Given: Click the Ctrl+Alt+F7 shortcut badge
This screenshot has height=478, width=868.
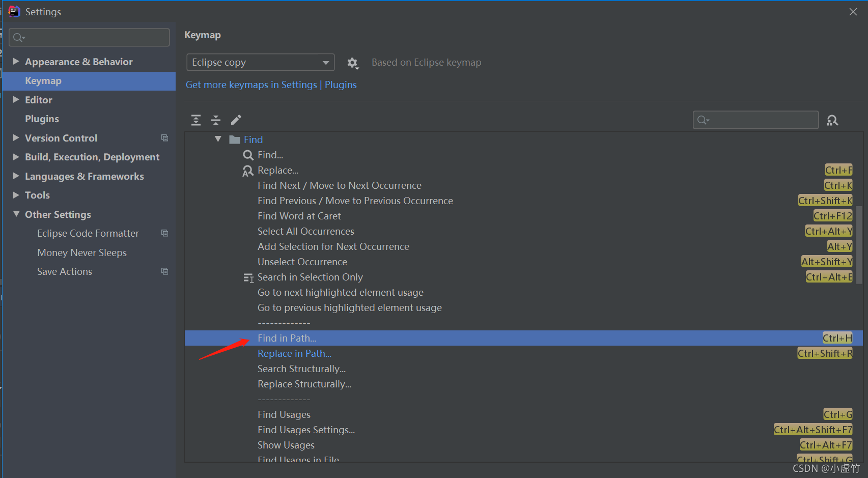Looking at the screenshot, I should click(826, 445).
